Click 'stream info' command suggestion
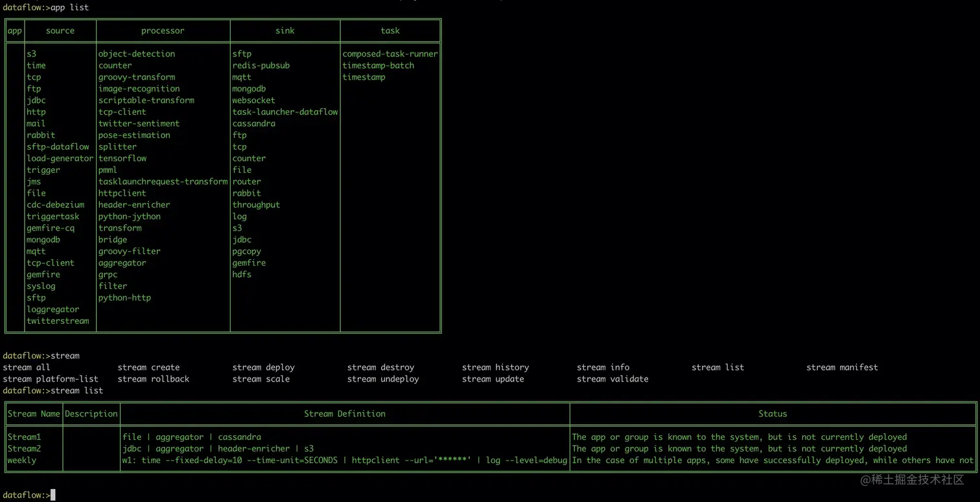980x502 pixels. (603, 367)
